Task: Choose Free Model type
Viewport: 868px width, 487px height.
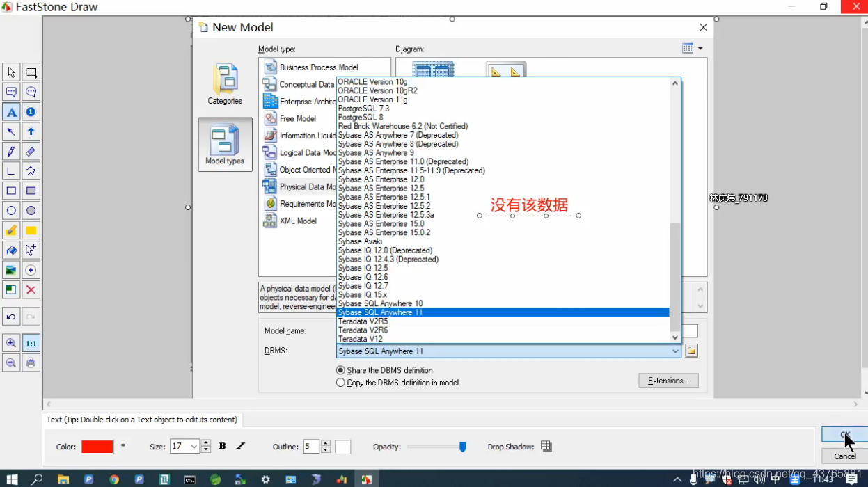Action: 298,119
